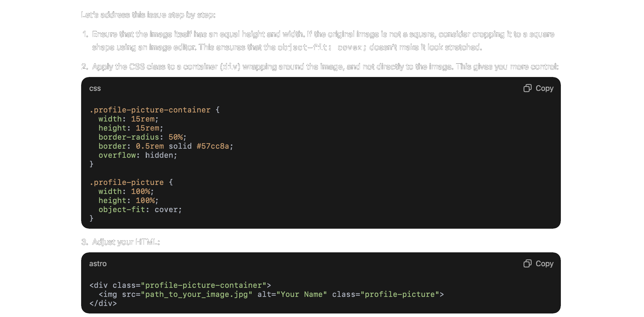The height and width of the screenshot is (317, 644).
Task: Click the "css" language label
Action: tap(95, 88)
